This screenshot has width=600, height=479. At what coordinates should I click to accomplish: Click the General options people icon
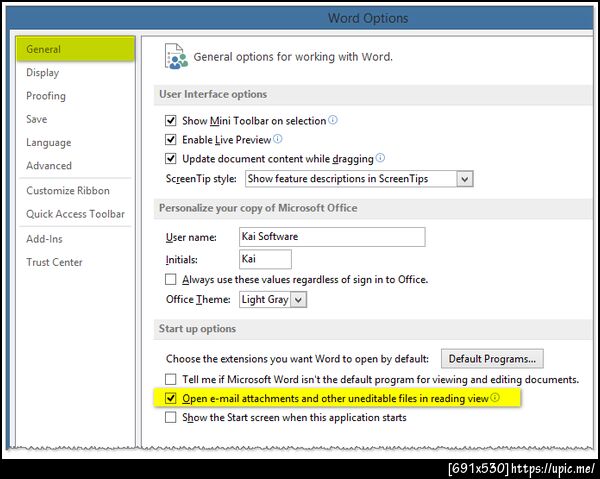pos(176,57)
